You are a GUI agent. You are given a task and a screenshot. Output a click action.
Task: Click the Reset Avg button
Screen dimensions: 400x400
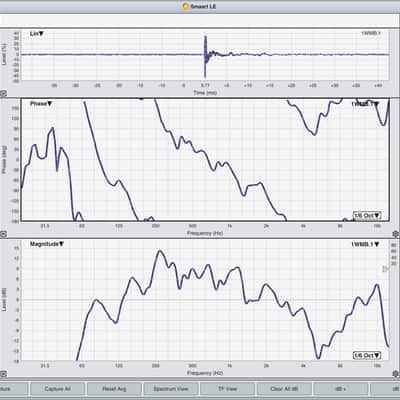pos(114,389)
